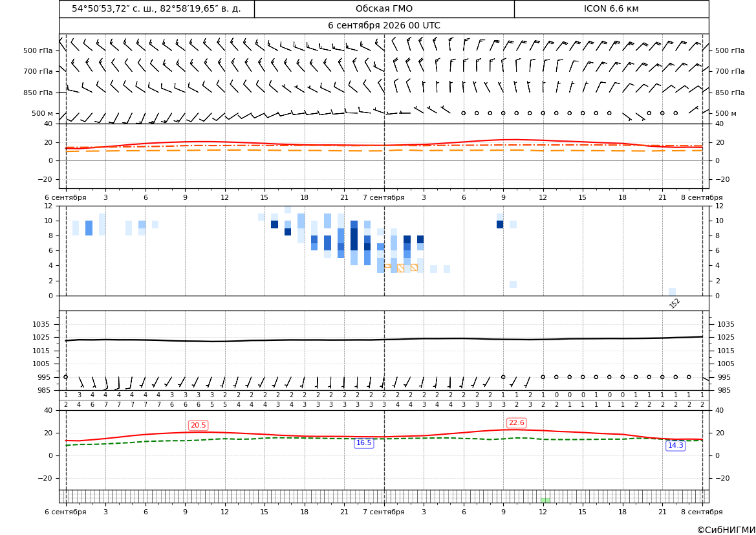Click the red 20.5 temperature maximum label
The width and height of the screenshot is (756, 535).
pos(198,425)
